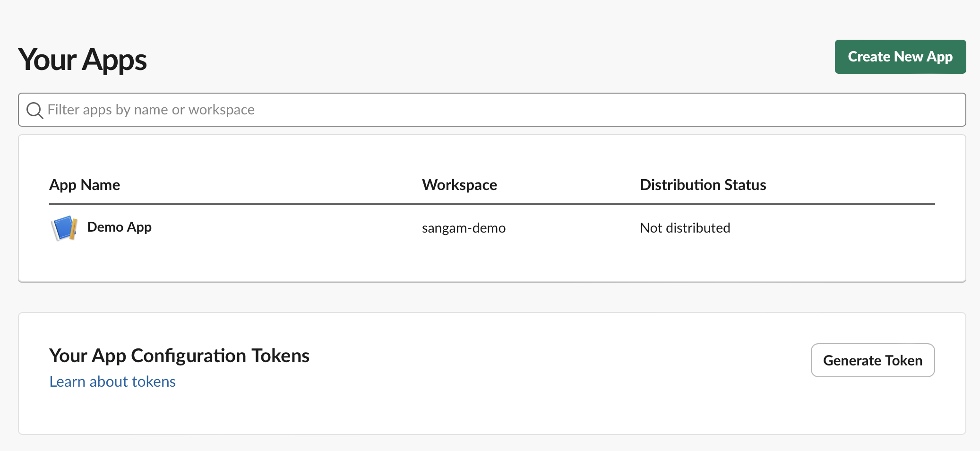This screenshot has height=451, width=980.
Task: Open the Demo App name link
Action: click(120, 227)
